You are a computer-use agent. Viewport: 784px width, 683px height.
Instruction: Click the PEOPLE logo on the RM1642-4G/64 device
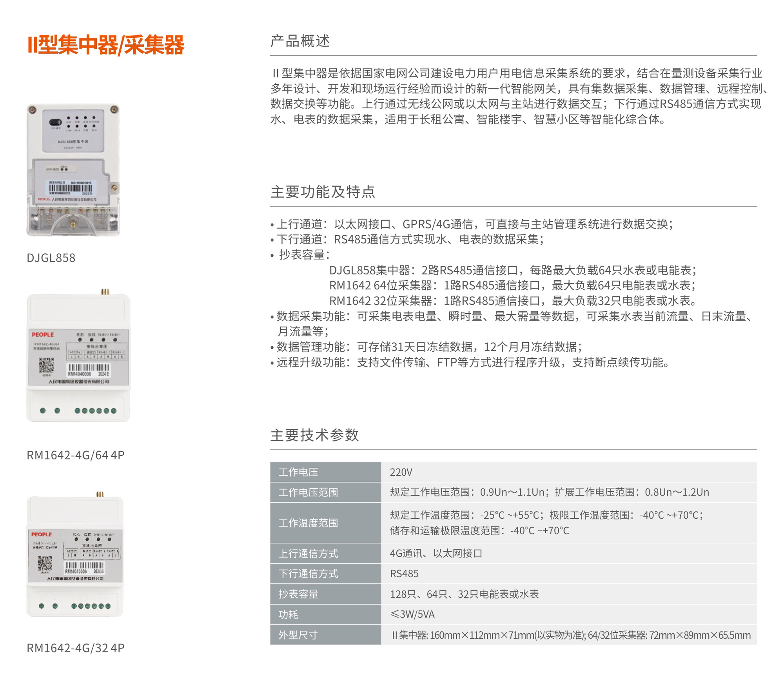[x=43, y=334]
